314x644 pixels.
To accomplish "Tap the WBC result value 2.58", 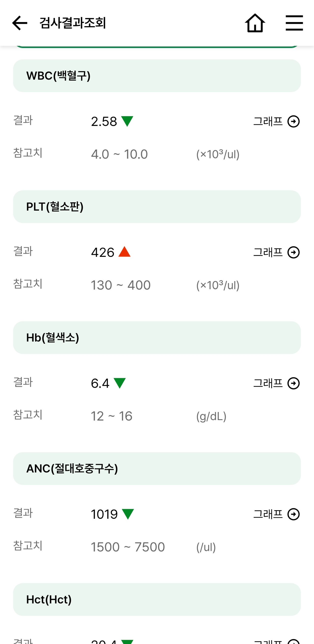I will pos(104,122).
